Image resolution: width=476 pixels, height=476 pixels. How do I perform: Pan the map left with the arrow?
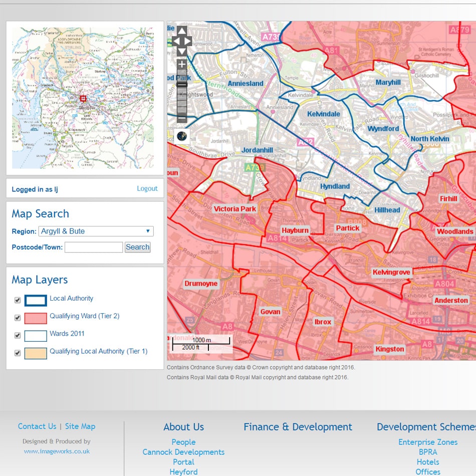(x=175, y=41)
